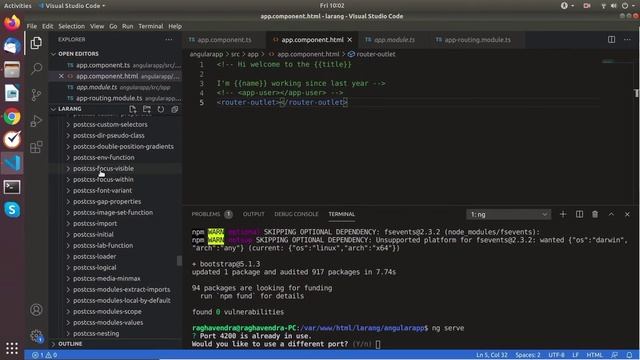Click New Folder icon in LARANG header
The height and width of the screenshot is (360, 640).
coord(147,109)
